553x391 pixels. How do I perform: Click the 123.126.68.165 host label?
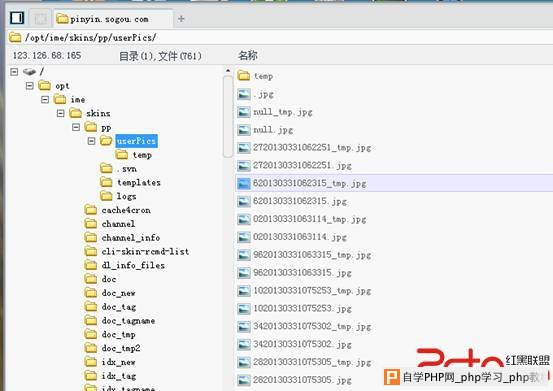click(x=47, y=56)
